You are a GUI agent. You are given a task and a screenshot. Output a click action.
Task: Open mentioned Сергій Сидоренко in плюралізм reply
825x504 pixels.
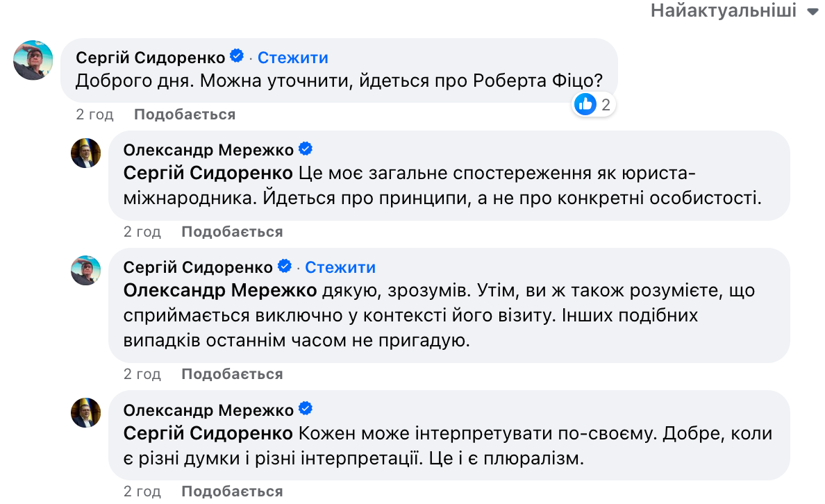coord(208,434)
